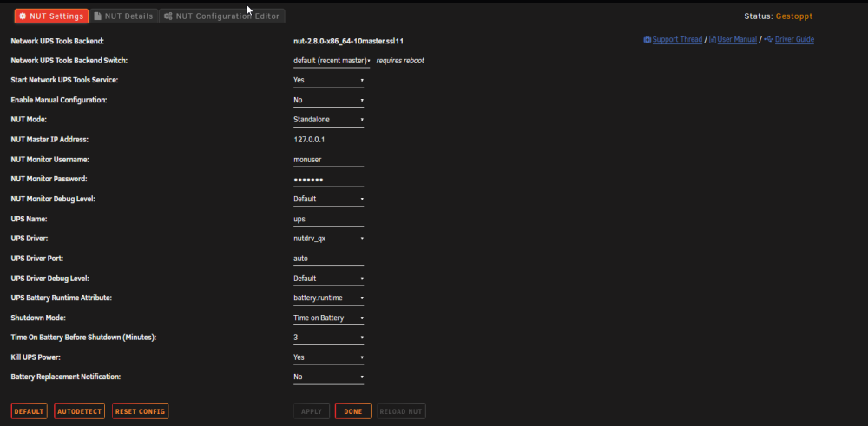The height and width of the screenshot is (426, 868).
Task: Open the Support Thread link
Action: tap(677, 40)
